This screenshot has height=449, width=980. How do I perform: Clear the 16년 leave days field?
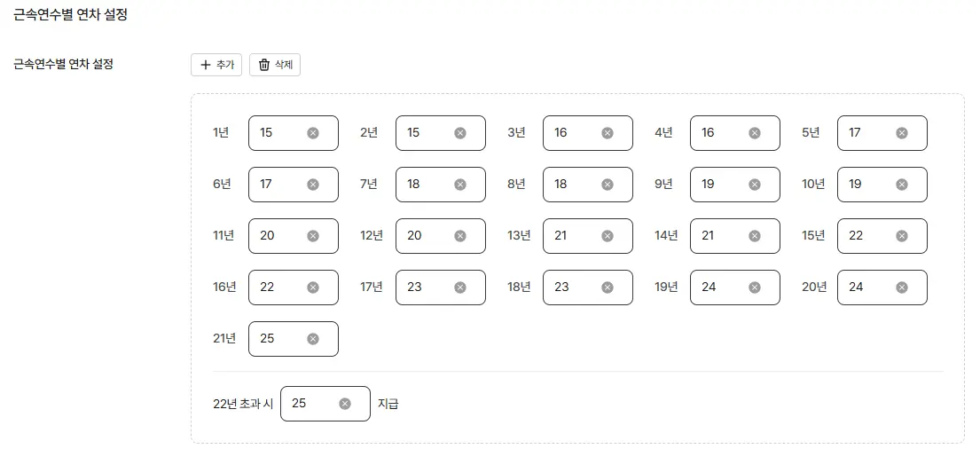click(313, 288)
